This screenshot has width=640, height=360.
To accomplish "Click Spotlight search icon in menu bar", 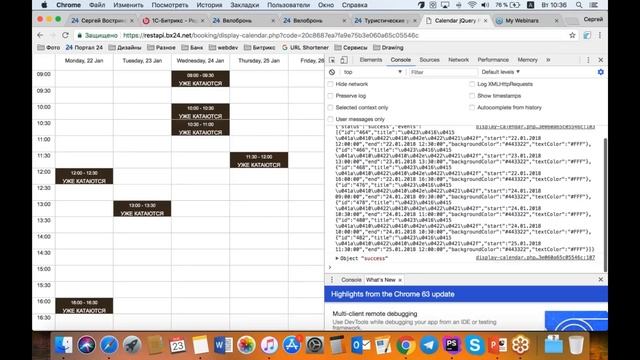I will tap(579, 5).
